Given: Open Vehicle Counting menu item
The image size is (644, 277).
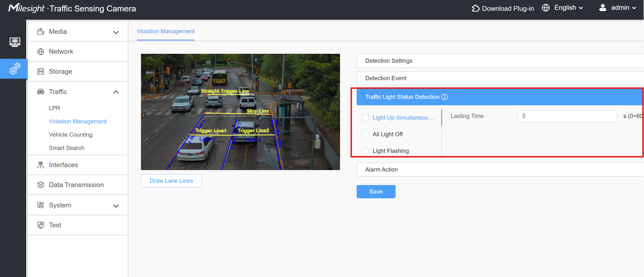Looking at the screenshot, I should [71, 135].
